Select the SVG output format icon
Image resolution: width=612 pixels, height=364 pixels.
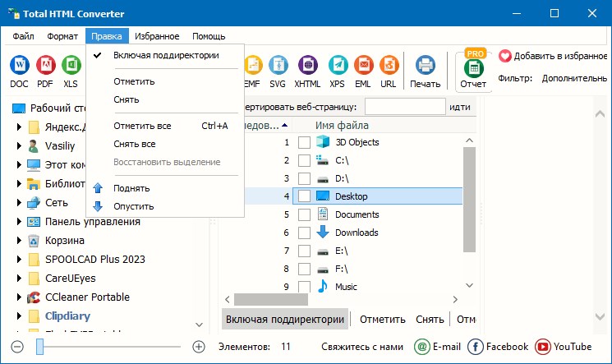278,65
